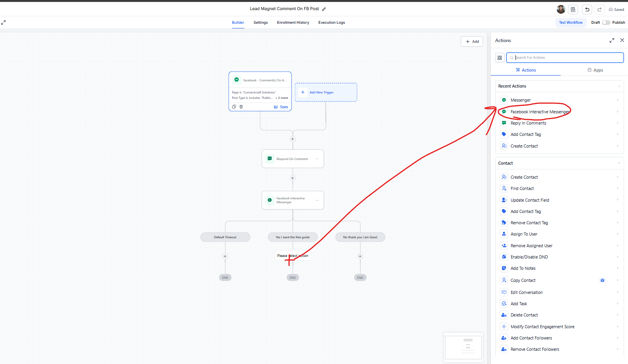Viewport: 628px width, 364px height.
Task: Expand Edit Conversation chevron
Action: [x=617, y=292]
